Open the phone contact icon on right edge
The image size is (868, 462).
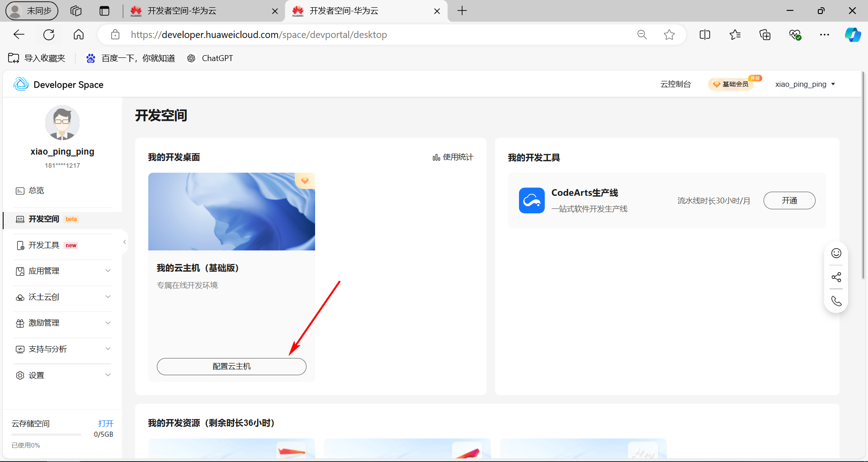[836, 301]
